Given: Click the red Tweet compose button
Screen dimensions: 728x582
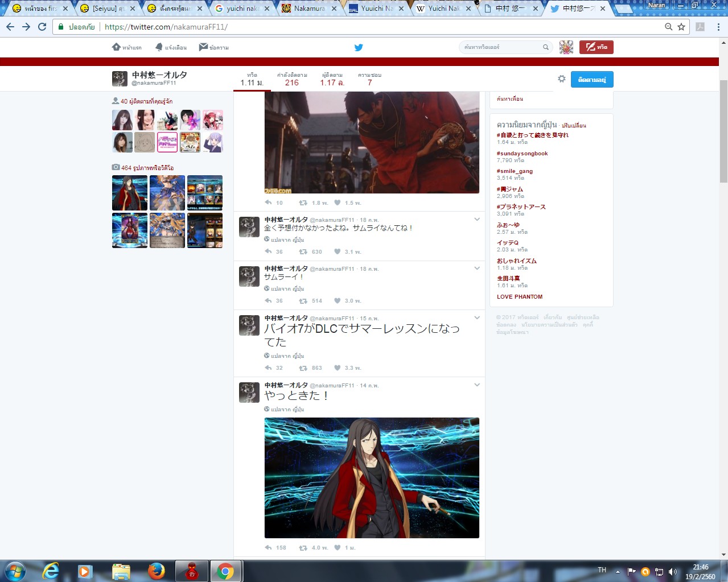Looking at the screenshot, I should click(x=597, y=47).
